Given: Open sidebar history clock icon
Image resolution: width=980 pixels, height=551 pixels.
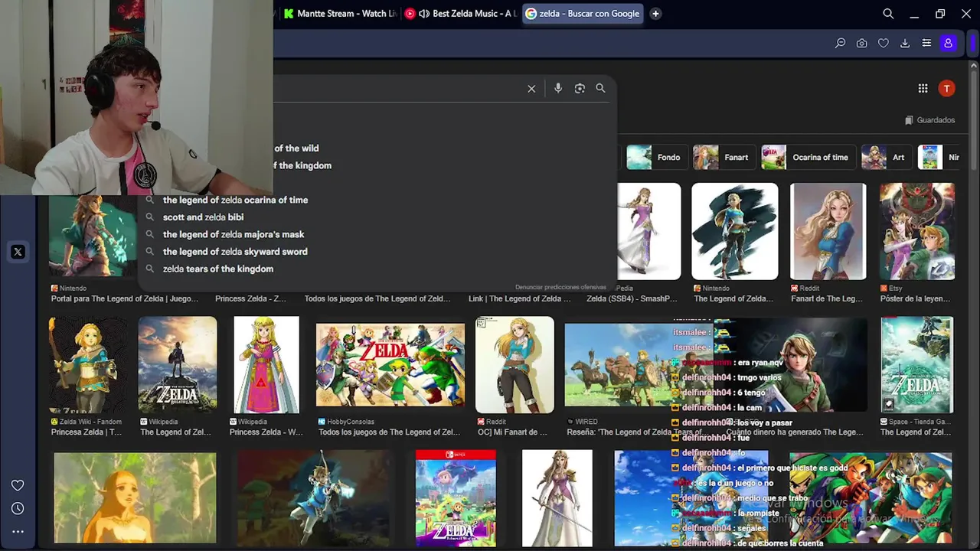Looking at the screenshot, I should click(x=18, y=508).
